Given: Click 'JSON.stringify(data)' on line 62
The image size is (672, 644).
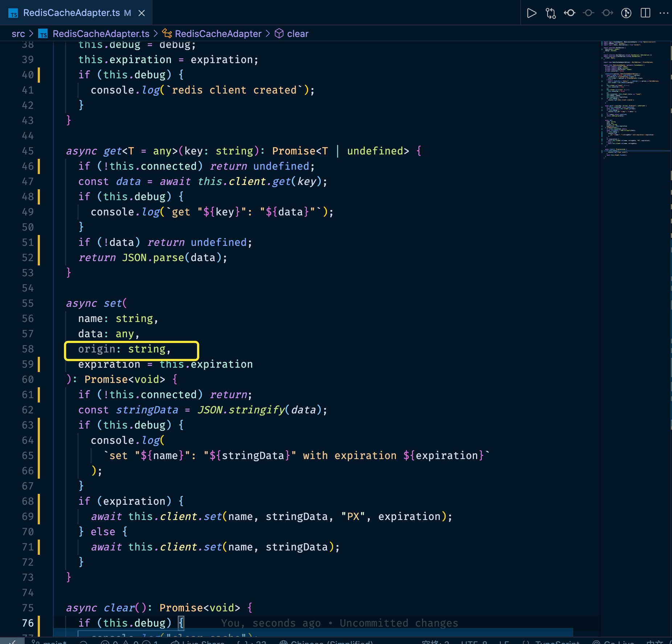Looking at the screenshot, I should [x=259, y=410].
